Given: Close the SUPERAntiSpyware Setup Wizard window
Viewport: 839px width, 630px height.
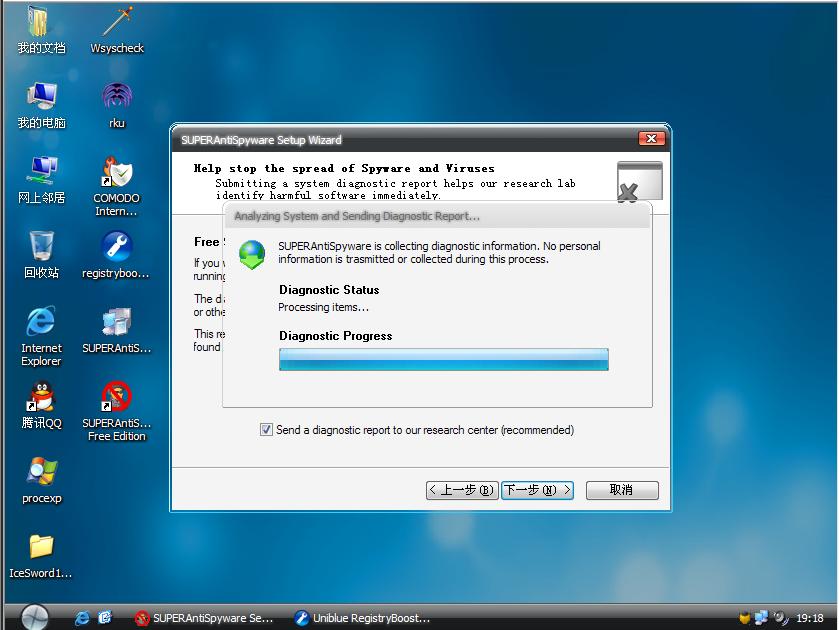Looking at the screenshot, I should [x=651, y=139].
